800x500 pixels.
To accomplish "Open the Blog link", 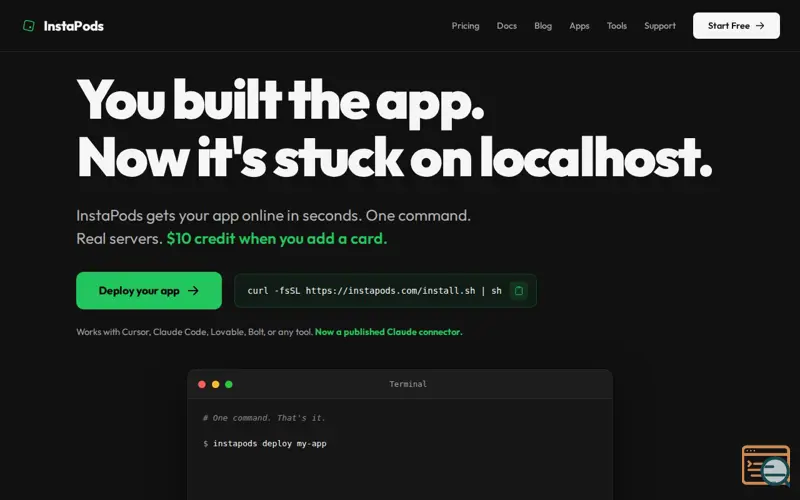I will click(543, 26).
